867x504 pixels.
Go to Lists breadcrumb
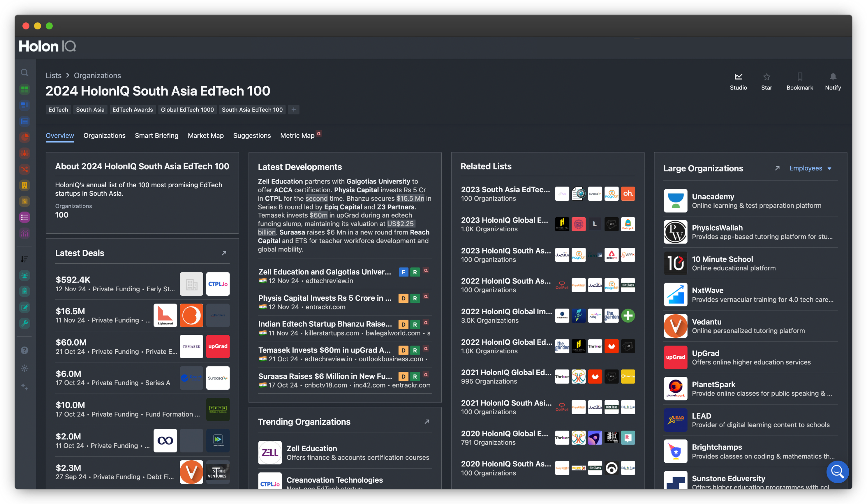54,76
